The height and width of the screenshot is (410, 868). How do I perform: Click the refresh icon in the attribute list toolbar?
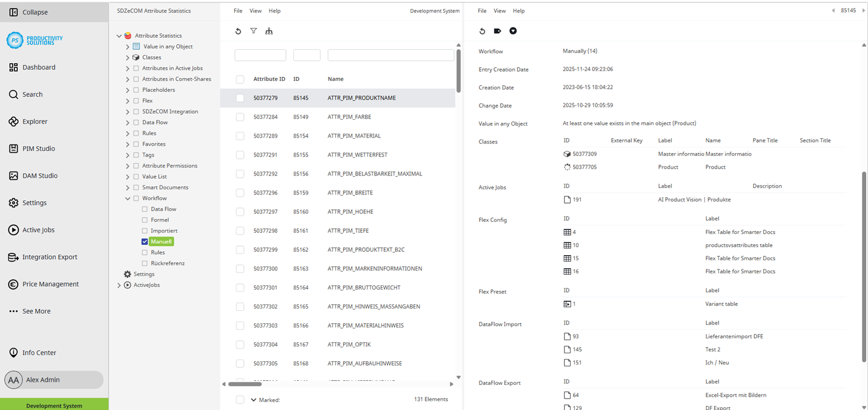(x=238, y=31)
